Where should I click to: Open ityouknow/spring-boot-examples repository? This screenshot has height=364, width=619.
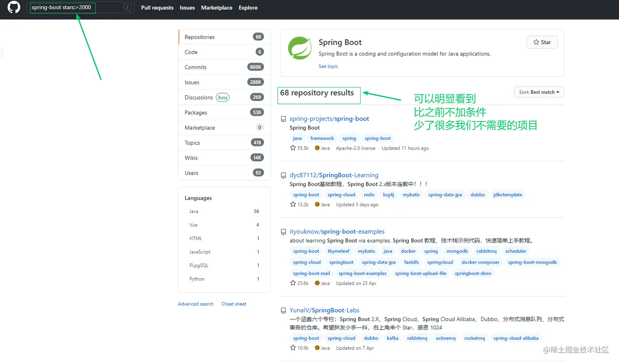pyautogui.click(x=337, y=231)
